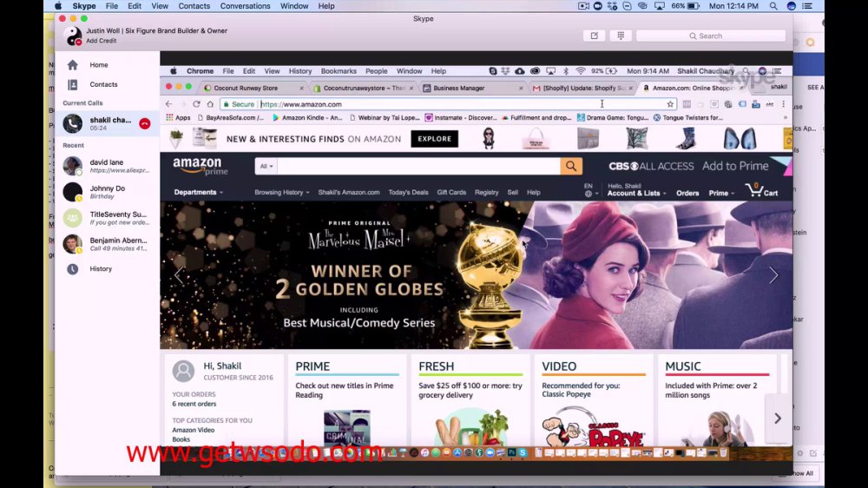Open Contacts in the Skype sidebar
This screenshot has width=868, height=488.
[103, 84]
